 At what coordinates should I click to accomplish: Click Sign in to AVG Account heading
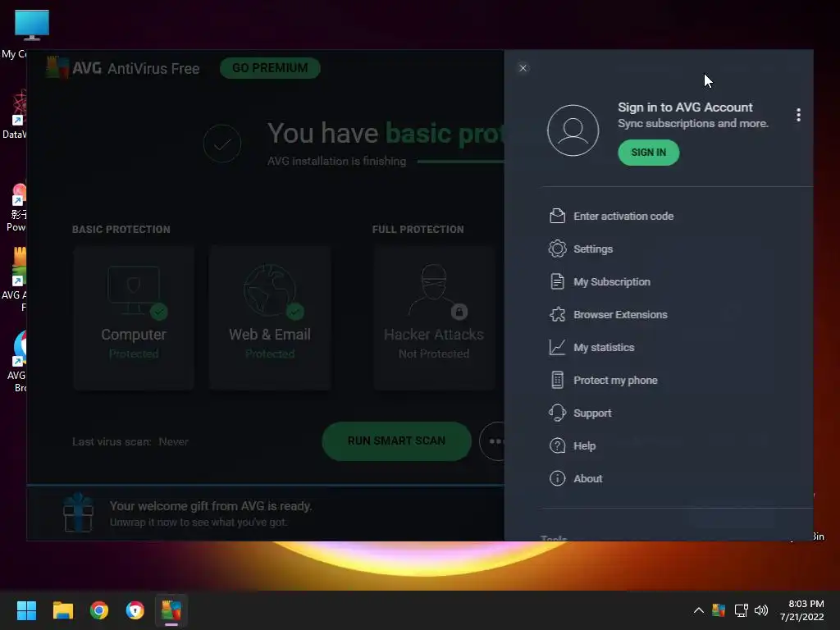[x=685, y=107]
